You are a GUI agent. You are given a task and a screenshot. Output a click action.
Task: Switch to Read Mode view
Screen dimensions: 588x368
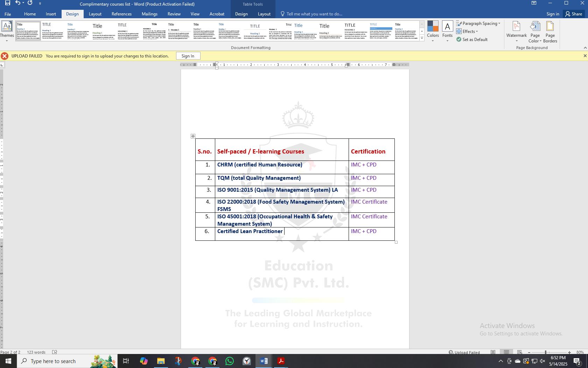pos(493,352)
